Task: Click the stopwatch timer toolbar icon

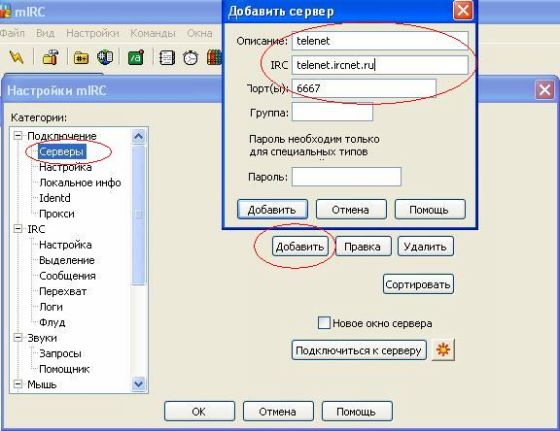Action: [x=190, y=57]
